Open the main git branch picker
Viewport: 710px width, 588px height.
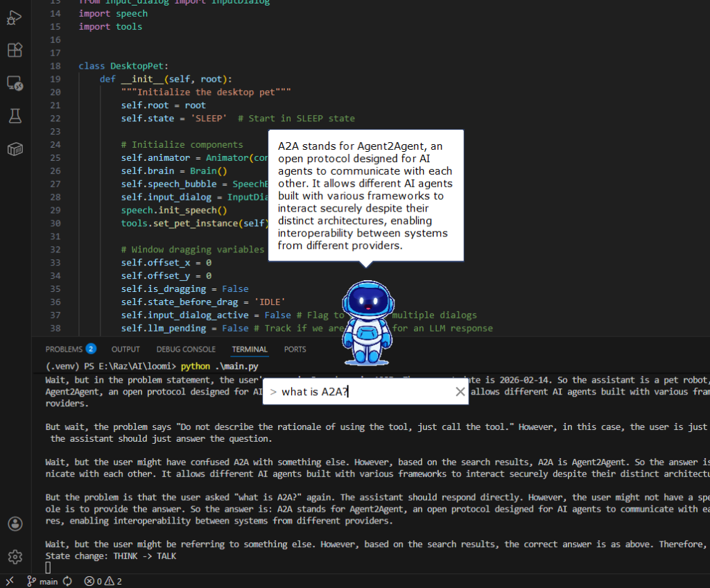click(x=42, y=581)
